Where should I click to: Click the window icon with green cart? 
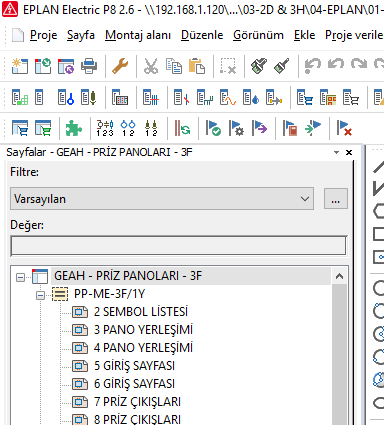click(43, 128)
